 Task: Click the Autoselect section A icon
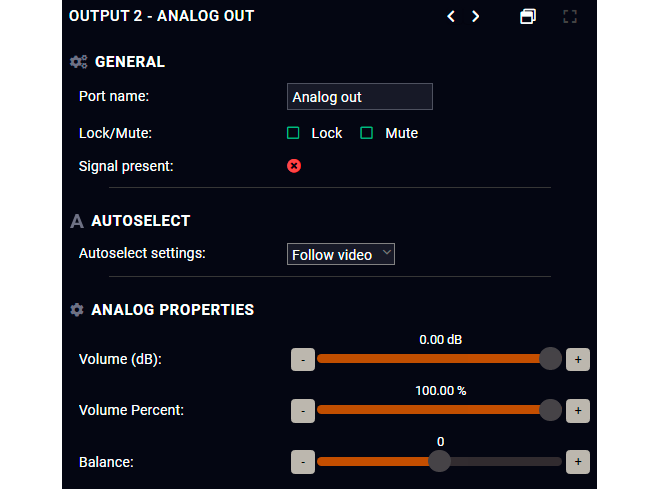[77, 221]
